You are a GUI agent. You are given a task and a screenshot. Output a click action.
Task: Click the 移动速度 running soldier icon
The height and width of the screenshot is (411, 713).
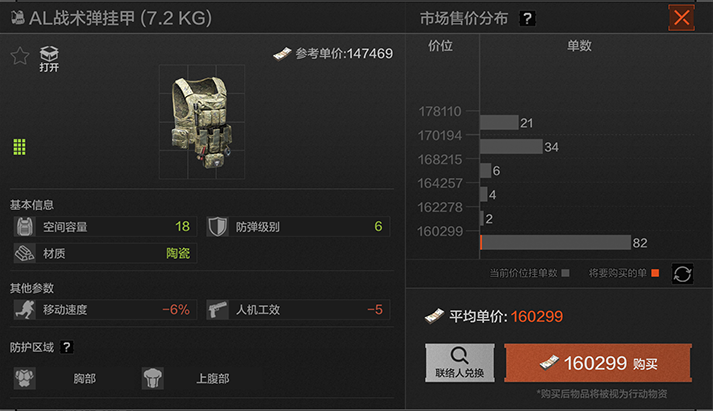point(25,310)
